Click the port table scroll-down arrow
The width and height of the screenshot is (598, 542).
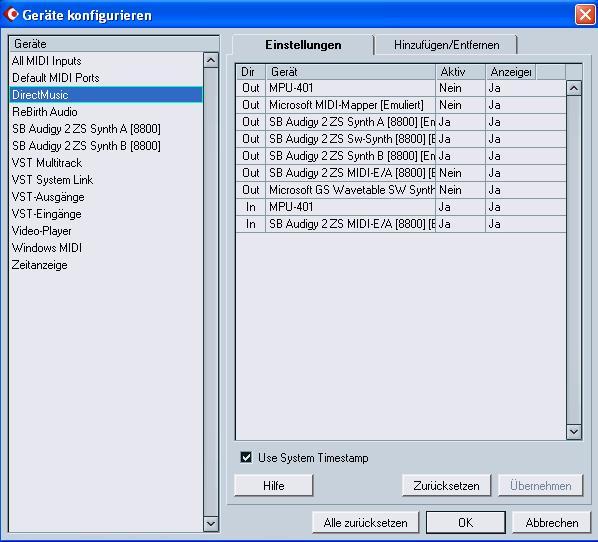click(x=574, y=432)
